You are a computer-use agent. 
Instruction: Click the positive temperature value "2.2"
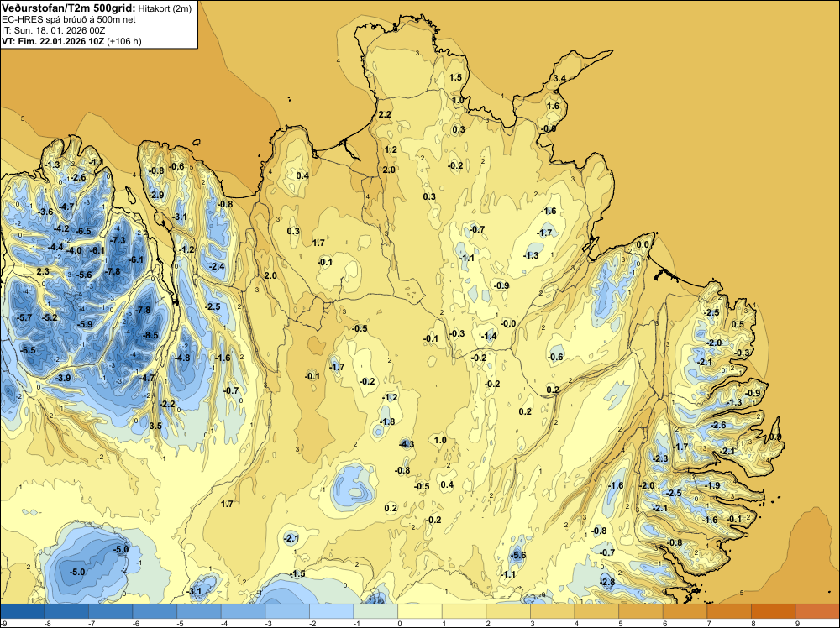tap(385, 114)
